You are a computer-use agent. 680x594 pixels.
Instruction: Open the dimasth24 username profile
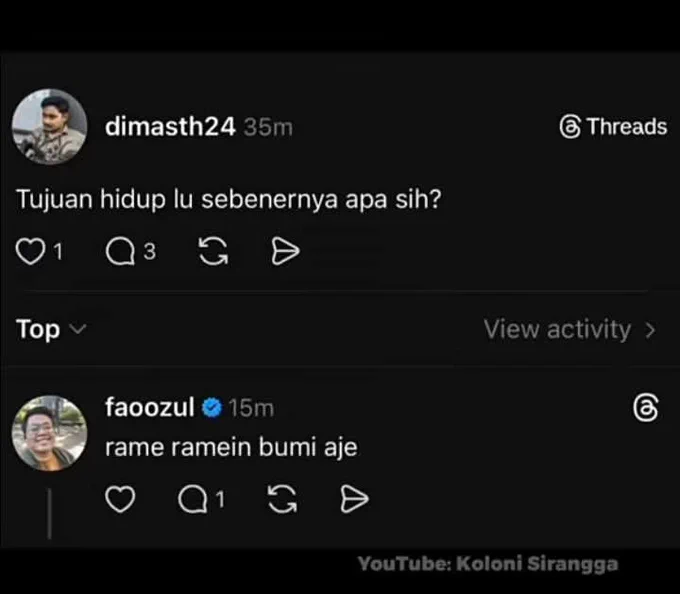pos(170,127)
